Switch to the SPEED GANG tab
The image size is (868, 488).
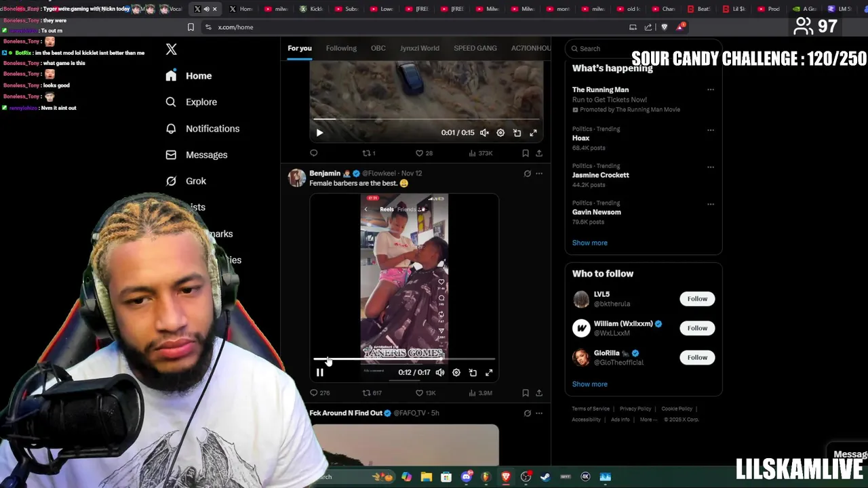pyautogui.click(x=475, y=48)
